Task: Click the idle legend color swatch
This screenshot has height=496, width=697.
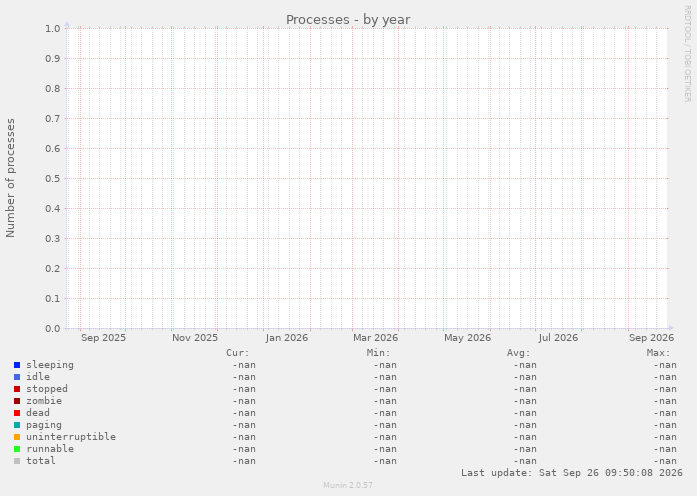Action: click(17, 377)
